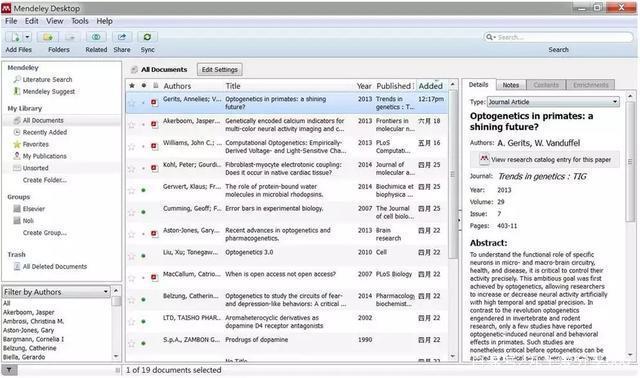Toggle favorite star for Williams, John C. row
Viewport: 640px width, 378px height.
(x=132, y=147)
